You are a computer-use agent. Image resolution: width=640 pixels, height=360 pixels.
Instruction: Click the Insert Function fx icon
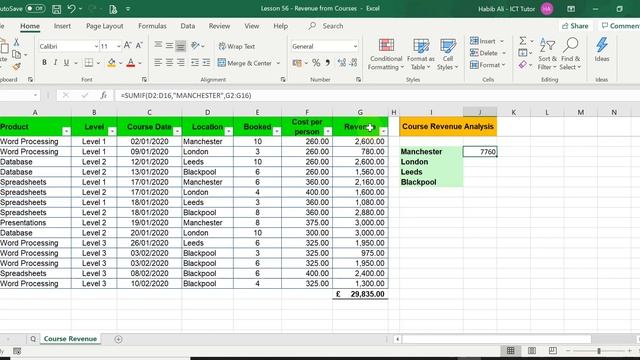103,96
